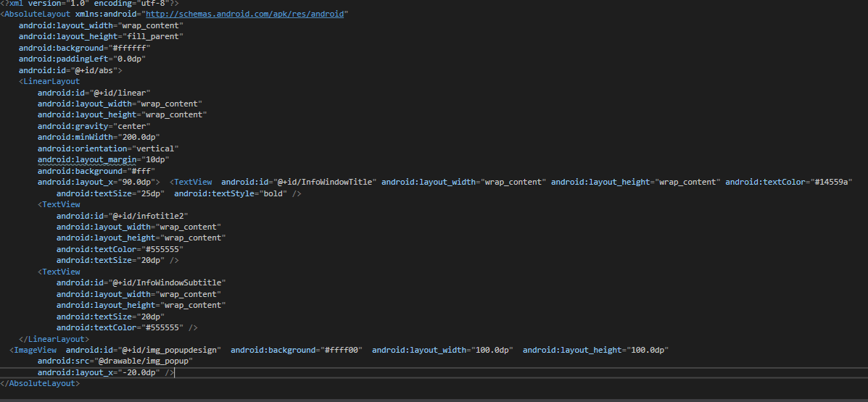The width and height of the screenshot is (868, 402).
Task: Click the ImageView tag name
Action: pos(36,350)
